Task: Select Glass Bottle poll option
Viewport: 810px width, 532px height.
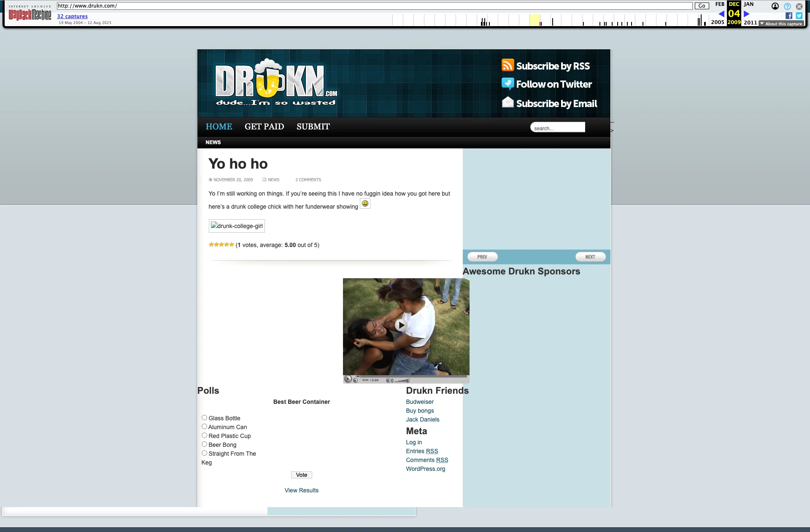Action: pos(204,418)
